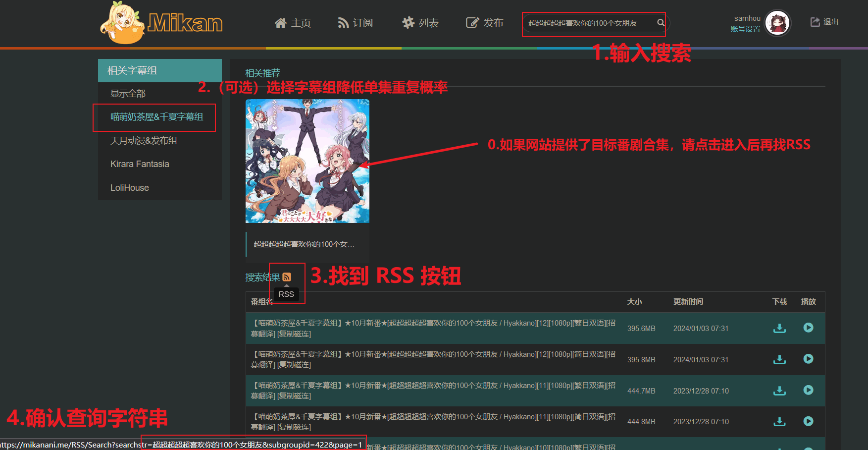Open samhou user avatar
This screenshot has height=450, width=868.
pyautogui.click(x=778, y=23)
